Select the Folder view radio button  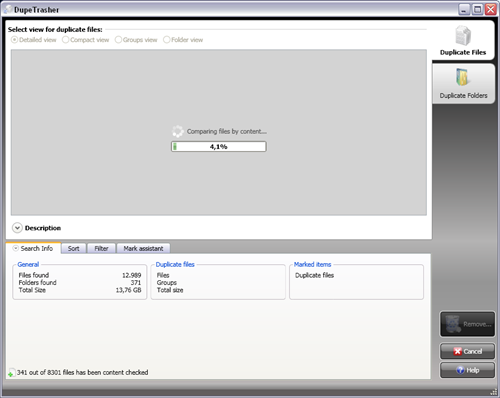point(167,40)
